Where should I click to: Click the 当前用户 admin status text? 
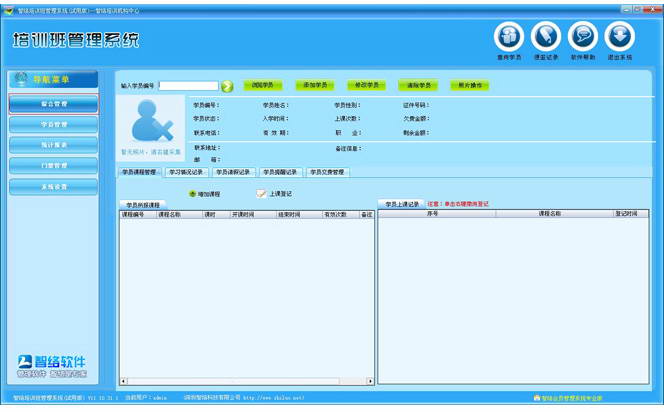point(146,398)
